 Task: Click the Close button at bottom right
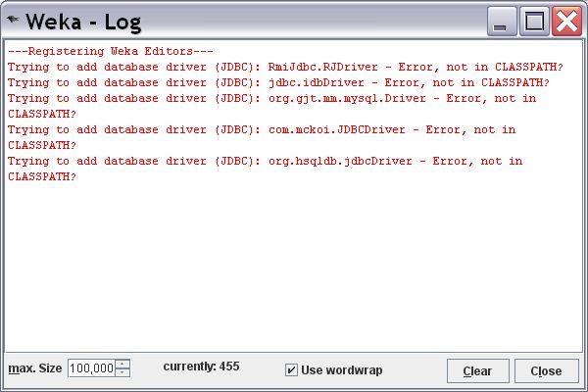click(547, 371)
